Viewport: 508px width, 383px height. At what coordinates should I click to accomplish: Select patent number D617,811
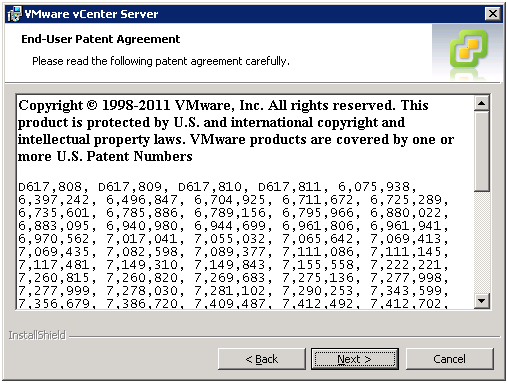[x=290, y=187]
